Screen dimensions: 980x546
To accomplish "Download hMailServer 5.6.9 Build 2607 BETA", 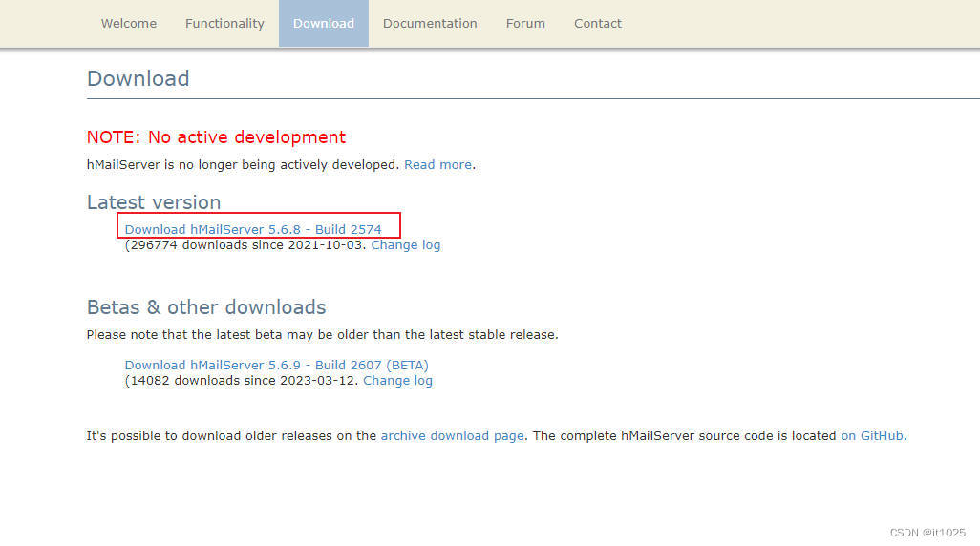I will (276, 365).
